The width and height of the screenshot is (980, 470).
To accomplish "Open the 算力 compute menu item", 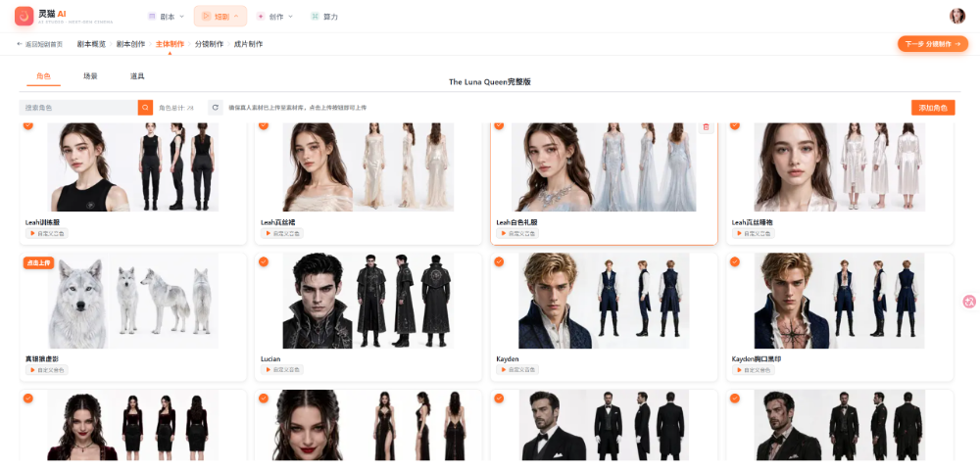I will (324, 17).
